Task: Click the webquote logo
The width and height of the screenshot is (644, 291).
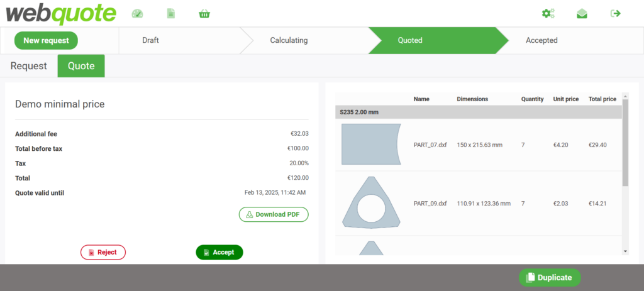Action: 61,14
